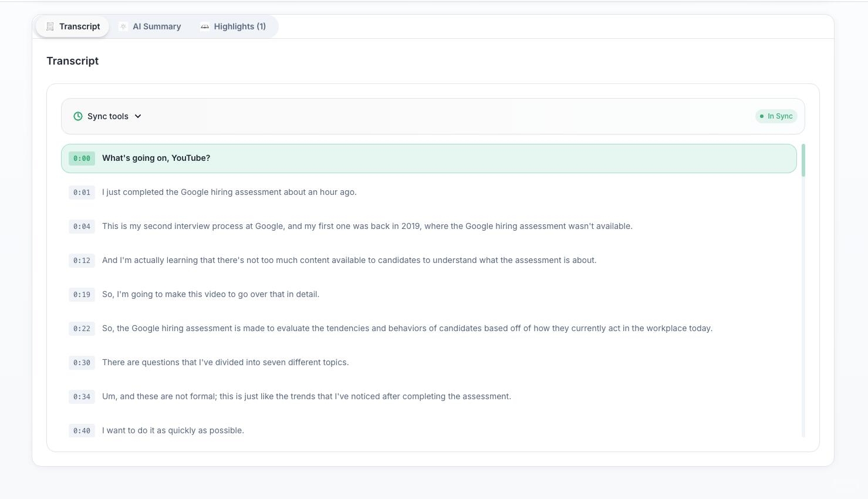The image size is (868, 499).
Task: Select line "There are questions that I've divided"
Action: (429, 363)
